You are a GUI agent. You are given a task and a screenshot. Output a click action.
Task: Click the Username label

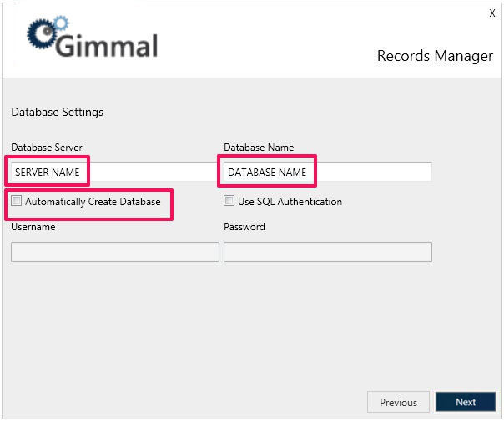click(x=33, y=227)
